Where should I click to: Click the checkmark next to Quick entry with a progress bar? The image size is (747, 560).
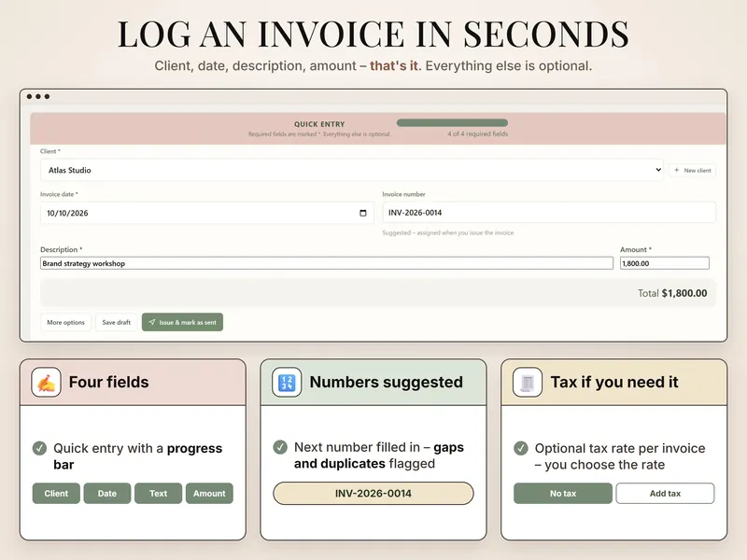[39, 448]
